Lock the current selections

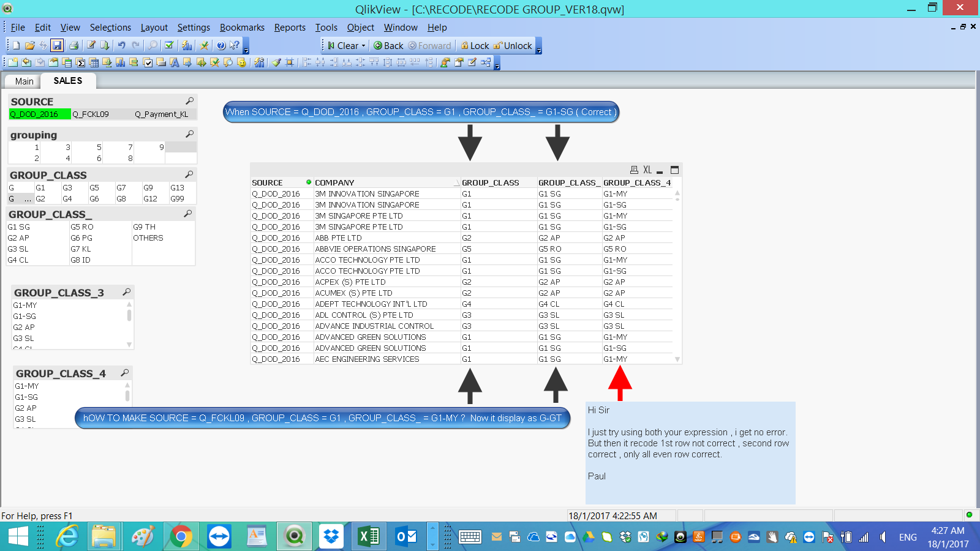coord(475,45)
